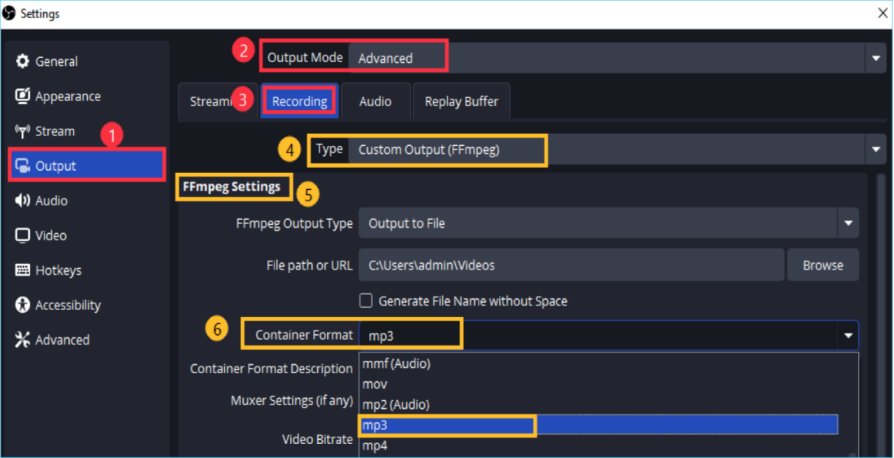Click the General gear icon in sidebar
The height and width of the screenshot is (458, 894).
[22, 62]
